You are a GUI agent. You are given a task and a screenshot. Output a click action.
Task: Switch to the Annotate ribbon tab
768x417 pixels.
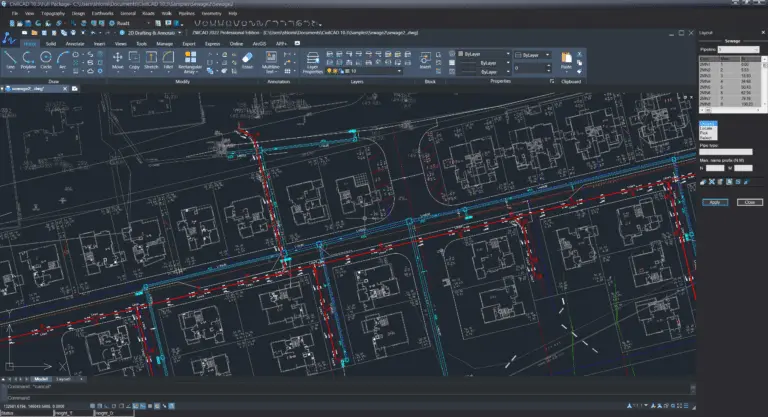pyautogui.click(x=75, y=44)
